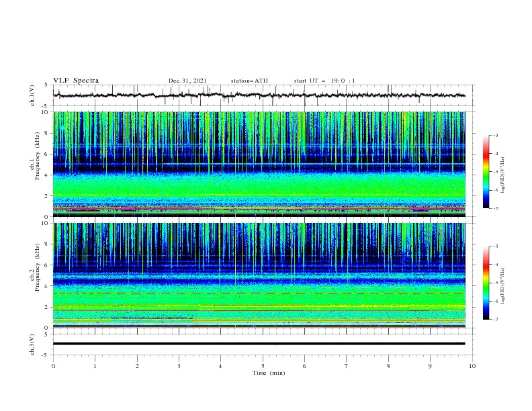Image resolution: width=532 pixels, height=411 pixels.
Task: Click the time axis tick label '5'
Action: point(263,366)
